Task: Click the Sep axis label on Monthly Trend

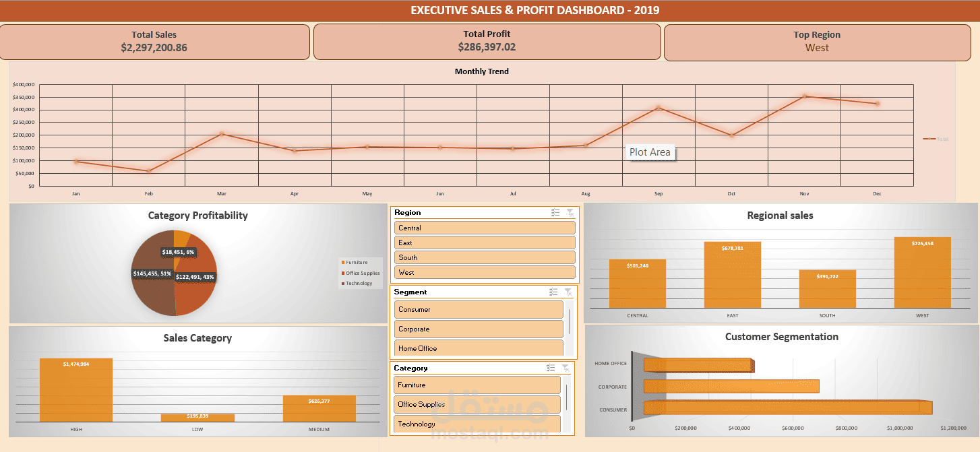Action: [659, 194]
